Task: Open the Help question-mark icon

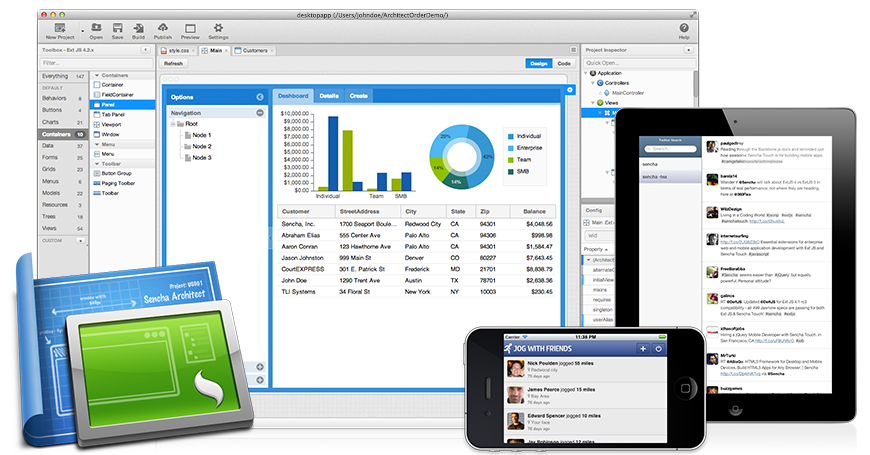Action: (684, 28)
